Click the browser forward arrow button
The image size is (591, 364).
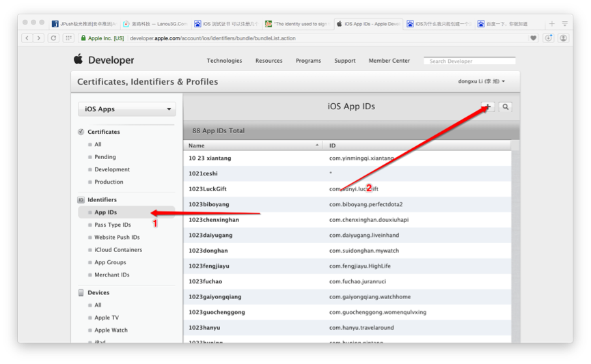(x=39, y=38)
